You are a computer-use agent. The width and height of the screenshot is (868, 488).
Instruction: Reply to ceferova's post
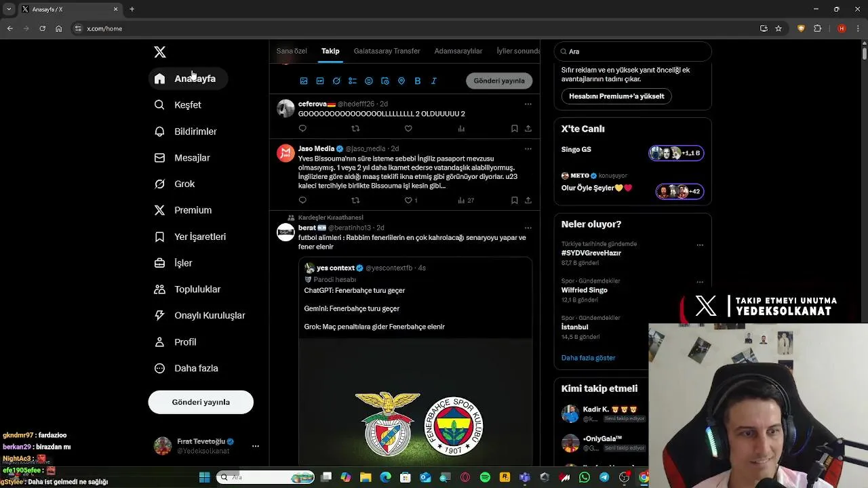click(x=302, y=128)
